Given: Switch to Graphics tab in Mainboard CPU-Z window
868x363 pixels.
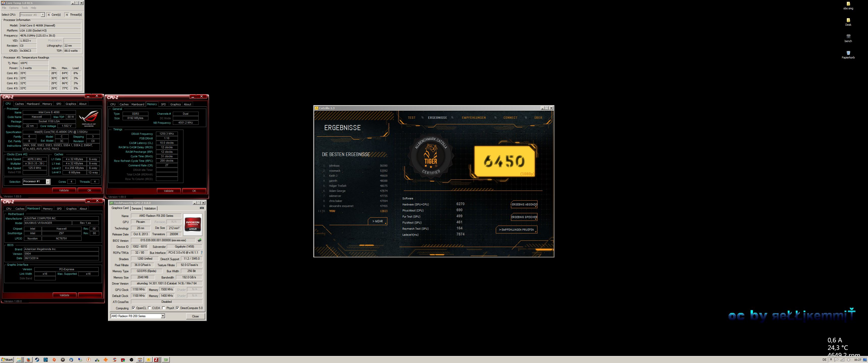Looking at the screenshot, I should pos(71,209).
